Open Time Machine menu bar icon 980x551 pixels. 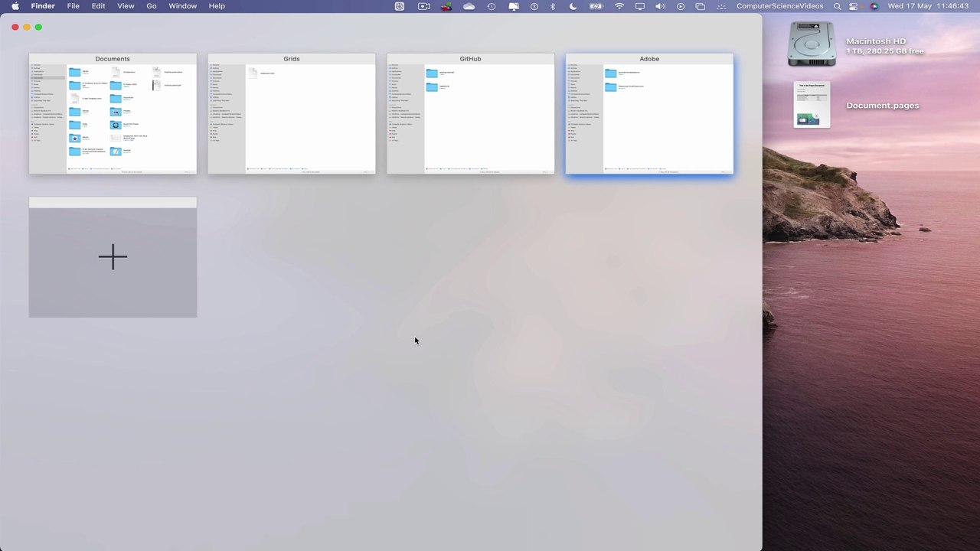click(x=492, y=6)
